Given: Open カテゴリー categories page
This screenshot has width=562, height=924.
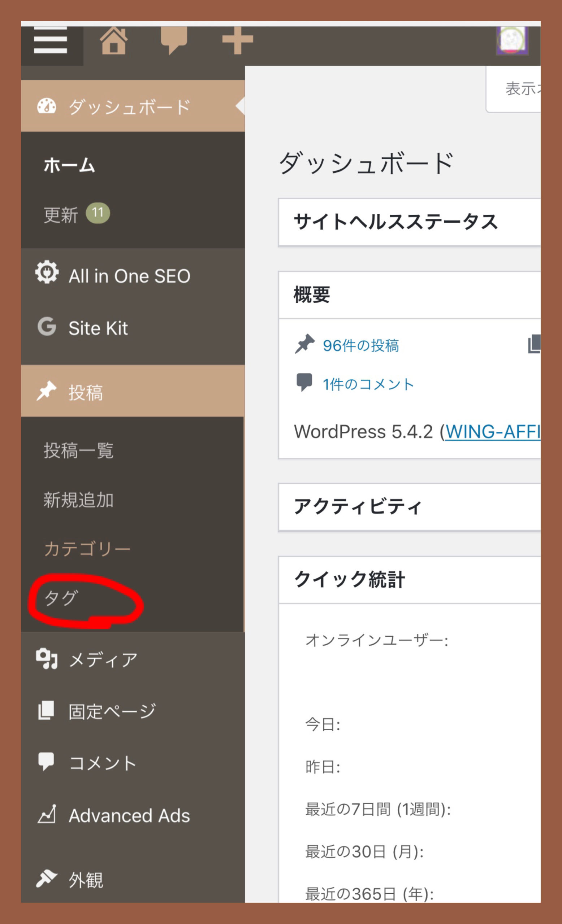Looking at the screenshot, I should click(87, 549).
